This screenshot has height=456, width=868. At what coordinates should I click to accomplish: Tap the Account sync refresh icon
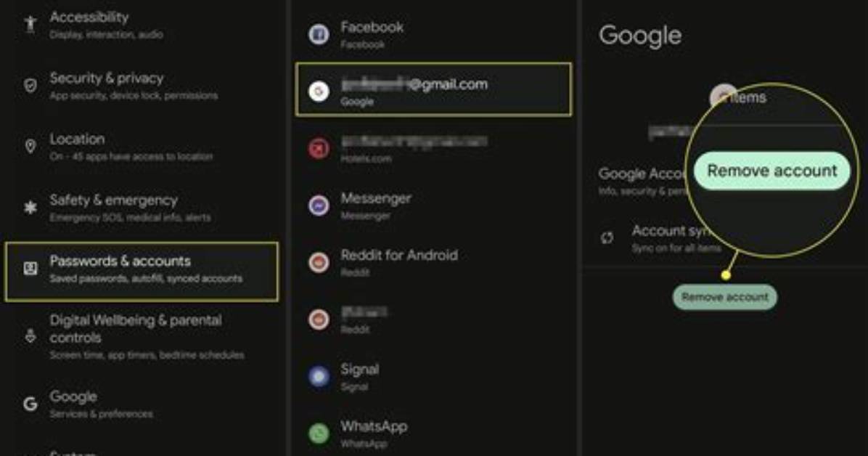click(x=607, y=237)
